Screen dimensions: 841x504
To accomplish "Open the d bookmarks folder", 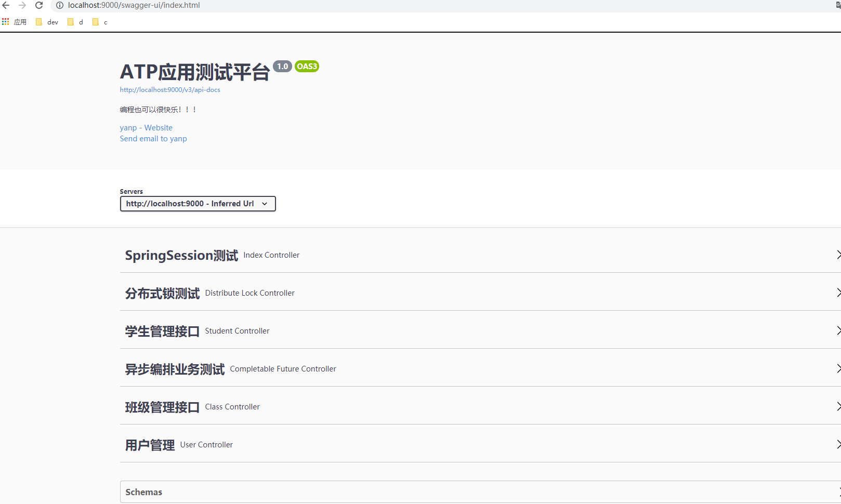I will click(77, 22).
